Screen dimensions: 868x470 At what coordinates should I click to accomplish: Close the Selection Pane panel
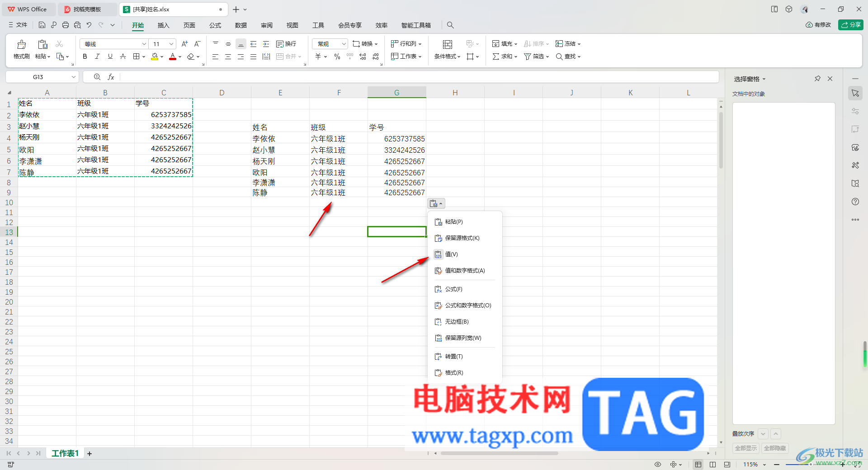830,79
